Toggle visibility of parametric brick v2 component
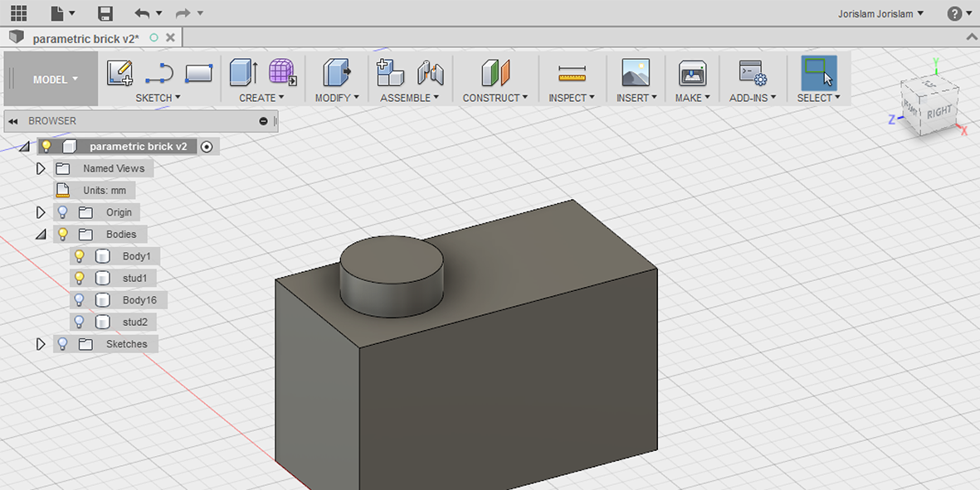 coord(46,147)
